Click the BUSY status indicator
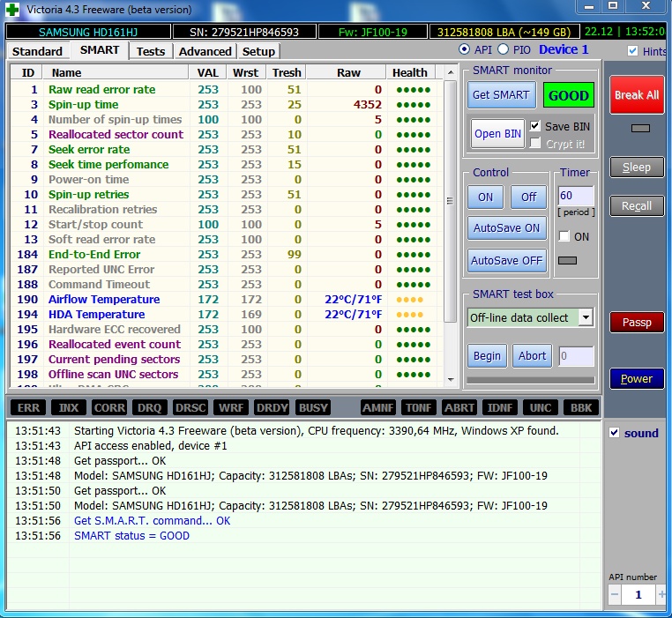 click(312, 407)
